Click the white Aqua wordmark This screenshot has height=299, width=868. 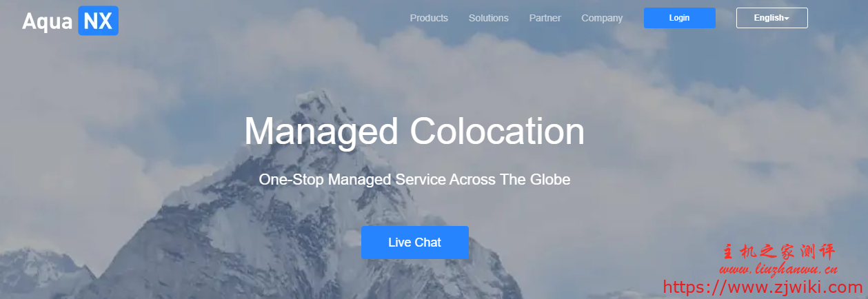[48, 21]
